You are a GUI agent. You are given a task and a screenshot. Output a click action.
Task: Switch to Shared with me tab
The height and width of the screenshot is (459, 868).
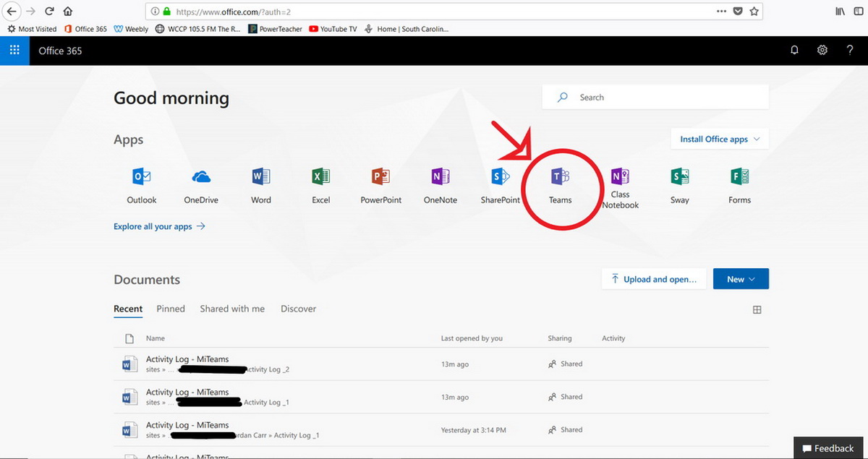point(232,309)
